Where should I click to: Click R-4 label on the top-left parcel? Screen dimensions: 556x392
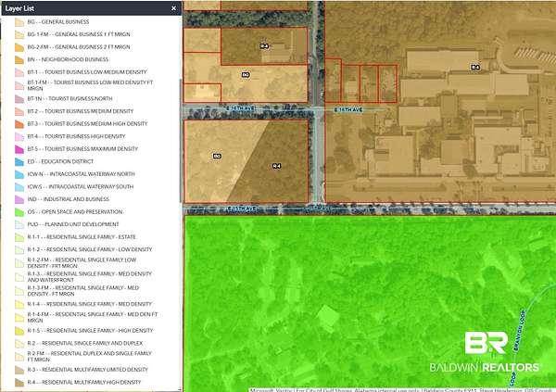pos(264,46)
